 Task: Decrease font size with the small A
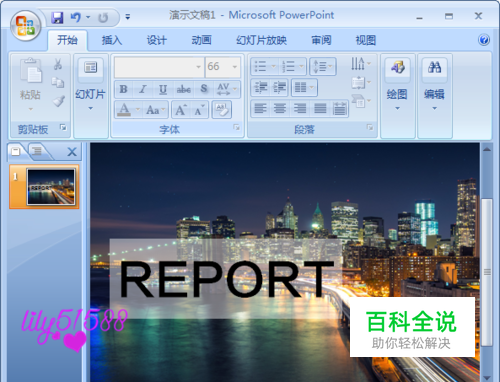point(199,110)
